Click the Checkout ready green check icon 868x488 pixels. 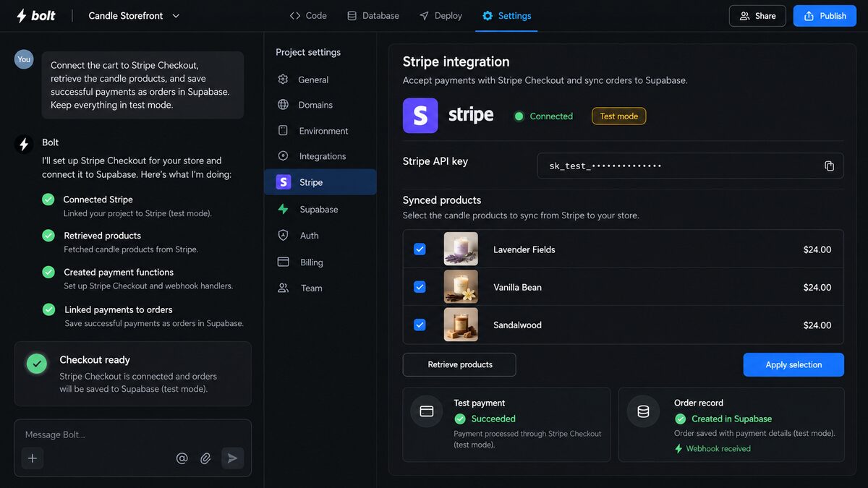click(37, 364)
